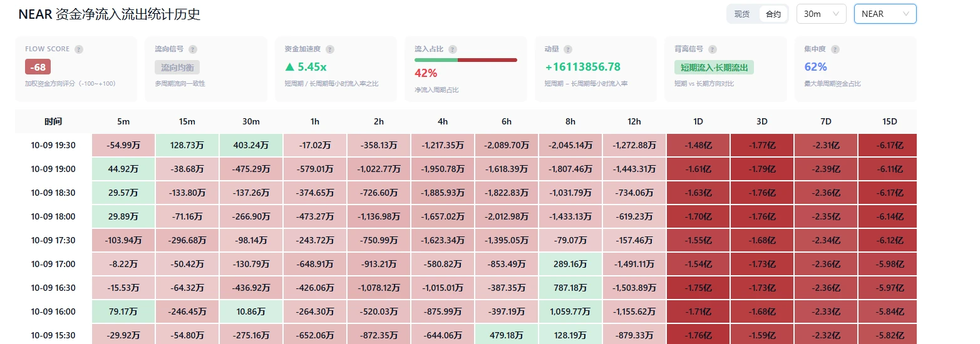Click the 3D column header

click(762, 121)
